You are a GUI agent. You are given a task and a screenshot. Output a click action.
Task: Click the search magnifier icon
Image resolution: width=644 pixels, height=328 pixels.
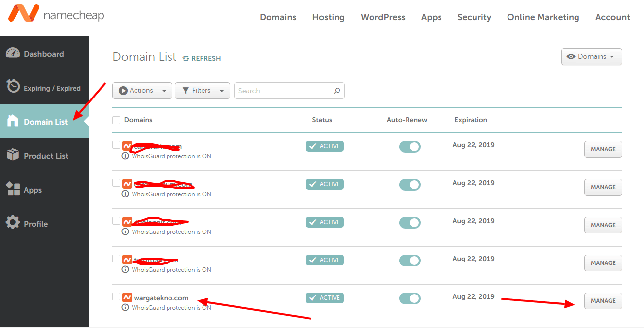[x=337, y=91]
